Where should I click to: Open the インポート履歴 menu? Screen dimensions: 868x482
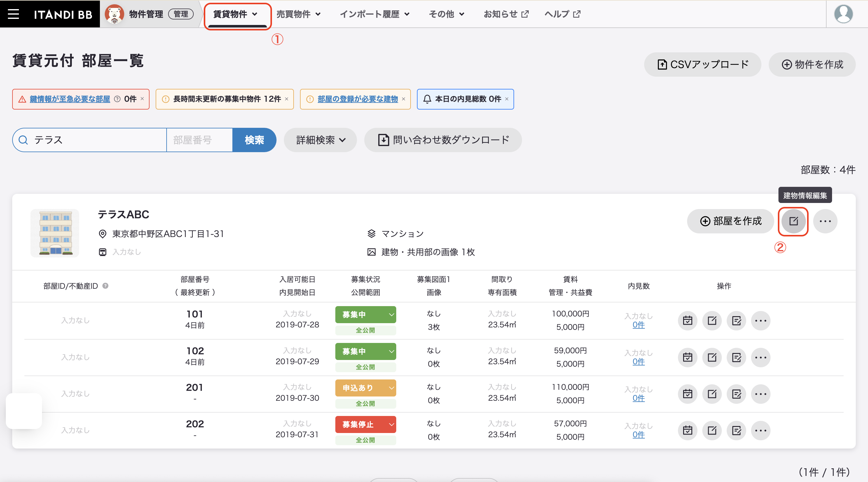375,14
